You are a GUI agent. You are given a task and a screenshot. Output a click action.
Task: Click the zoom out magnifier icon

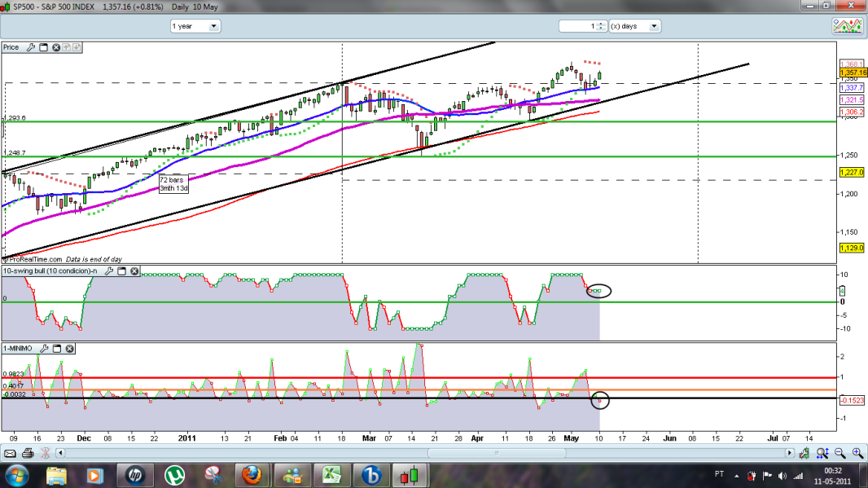click(840, 453)
